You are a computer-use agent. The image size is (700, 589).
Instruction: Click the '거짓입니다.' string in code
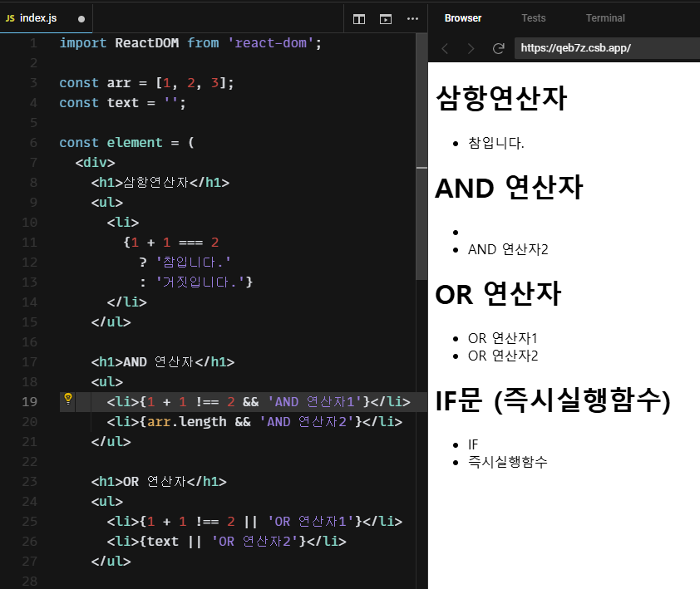coord(200,282)
